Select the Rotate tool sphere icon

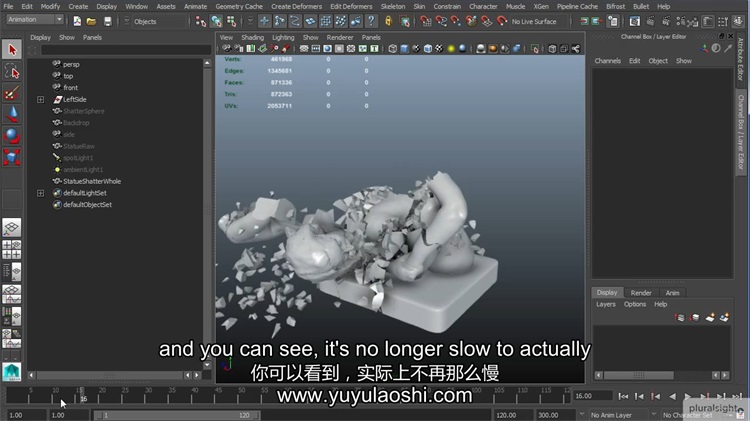(x=12, y=136)
